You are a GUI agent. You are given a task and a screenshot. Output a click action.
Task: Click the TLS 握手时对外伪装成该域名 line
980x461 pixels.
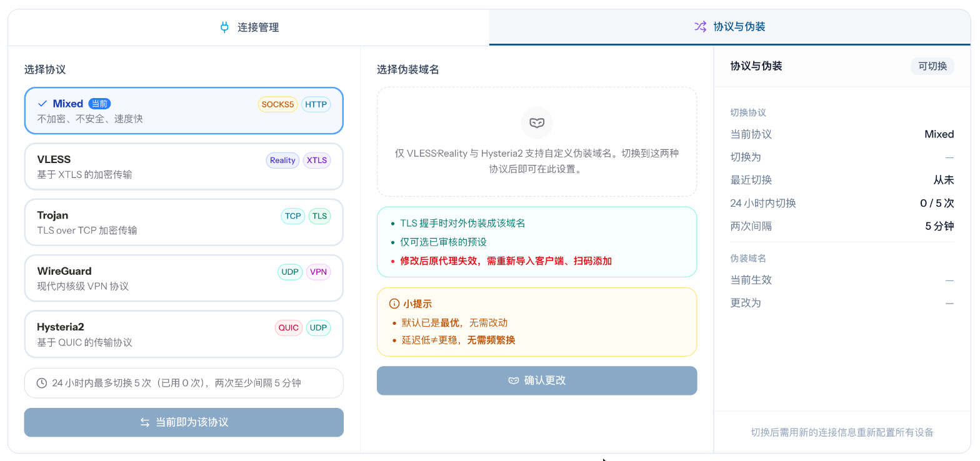pyautogui.click(x=462, y=223)
